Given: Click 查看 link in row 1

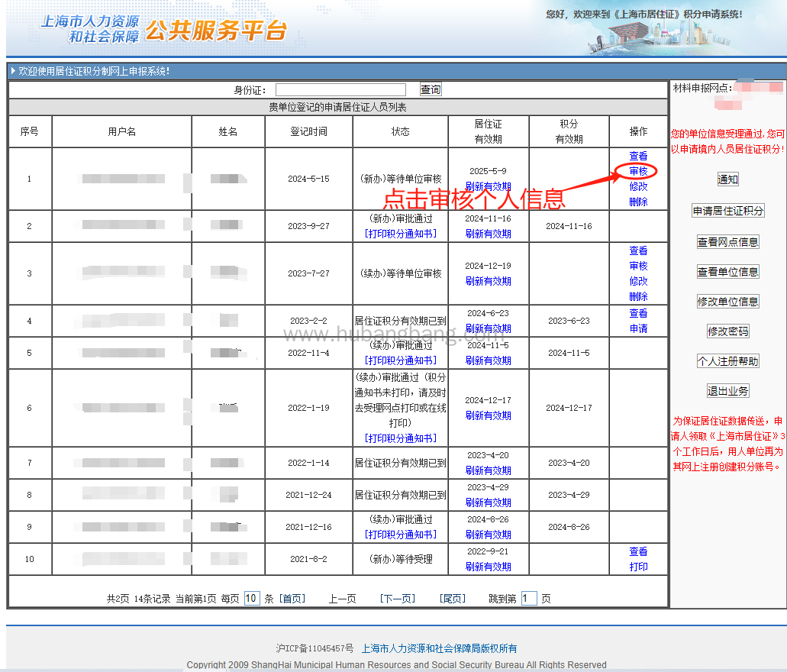Looking at the screenshot, I should [x=638, y=156].
